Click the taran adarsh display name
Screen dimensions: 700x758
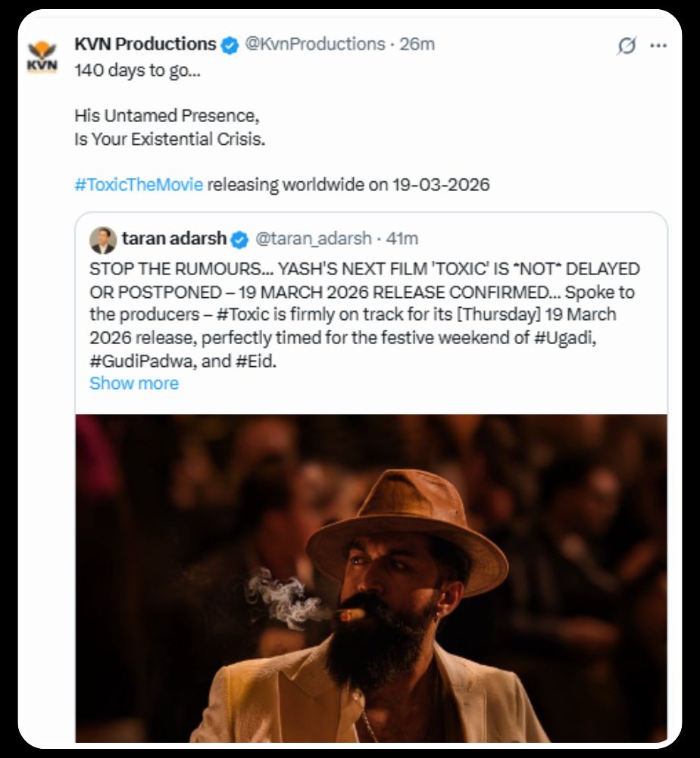click(x=173, y=239)
